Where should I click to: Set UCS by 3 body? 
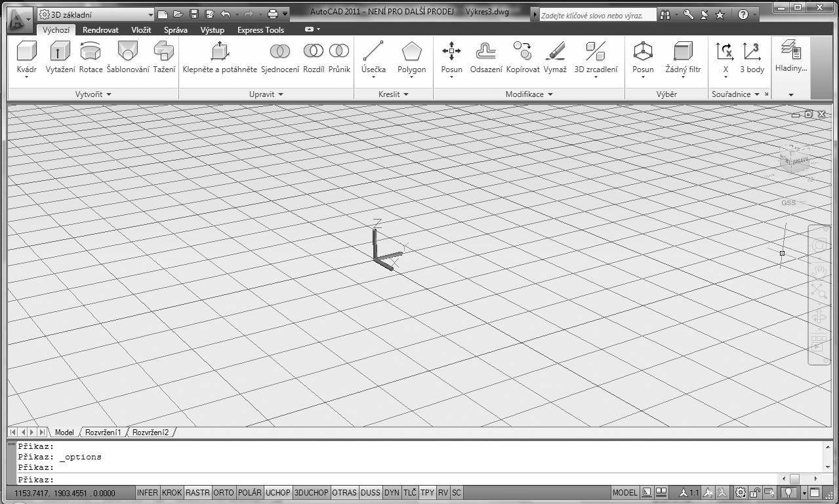[752, 58]
